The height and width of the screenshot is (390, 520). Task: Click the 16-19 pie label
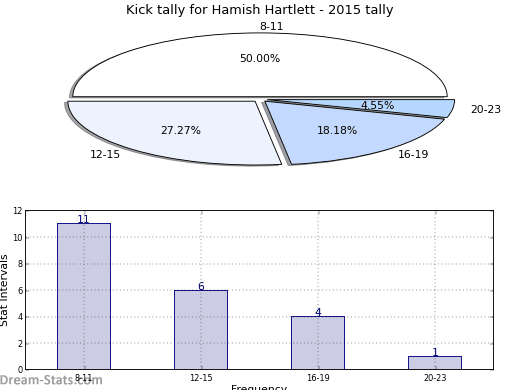[413, 154]
